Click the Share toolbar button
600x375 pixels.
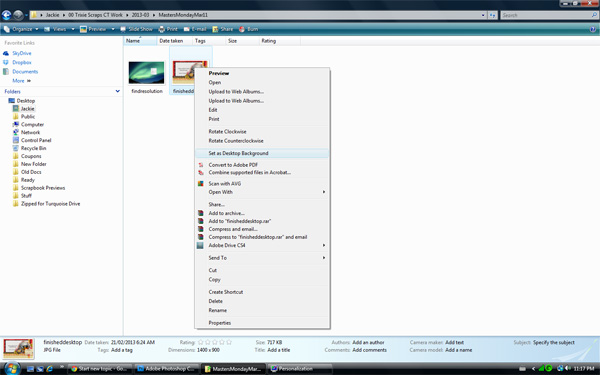(x=223, y=29)
